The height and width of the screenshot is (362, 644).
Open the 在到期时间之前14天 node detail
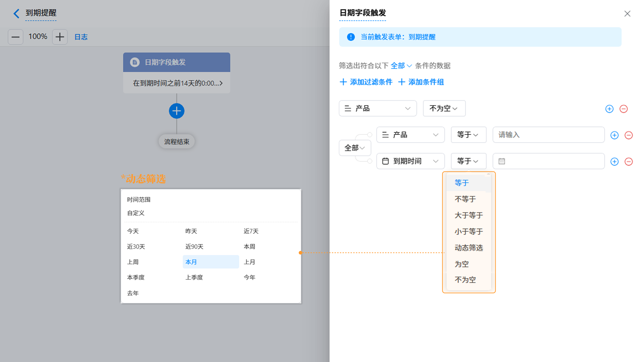[x=176, y=83]
